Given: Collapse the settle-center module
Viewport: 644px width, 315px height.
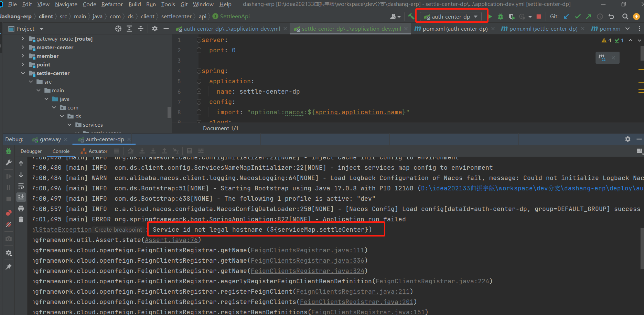Looking at the screenshot, I should coord(23,73).
